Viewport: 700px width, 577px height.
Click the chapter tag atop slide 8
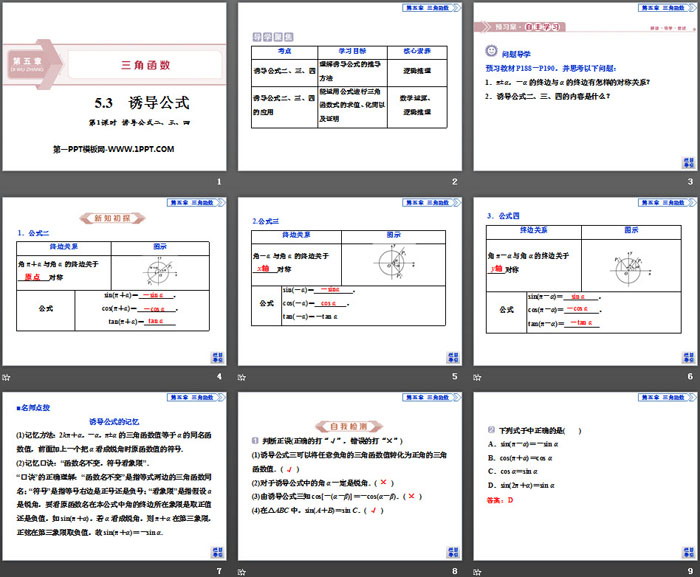coord(431,397)
